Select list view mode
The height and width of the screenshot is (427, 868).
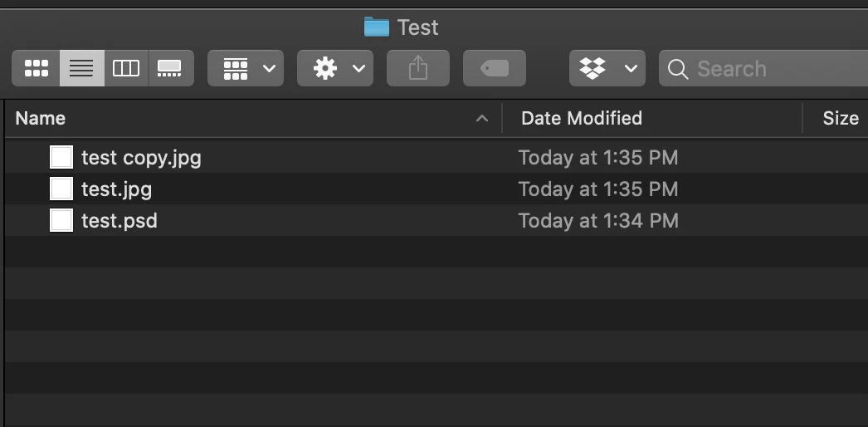82,68
